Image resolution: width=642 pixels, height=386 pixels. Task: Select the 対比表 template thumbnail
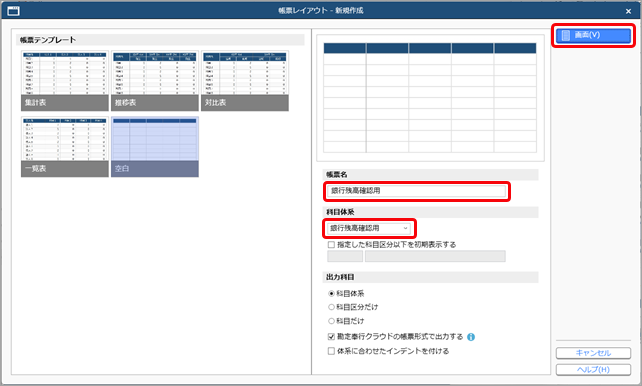[245, 81]
